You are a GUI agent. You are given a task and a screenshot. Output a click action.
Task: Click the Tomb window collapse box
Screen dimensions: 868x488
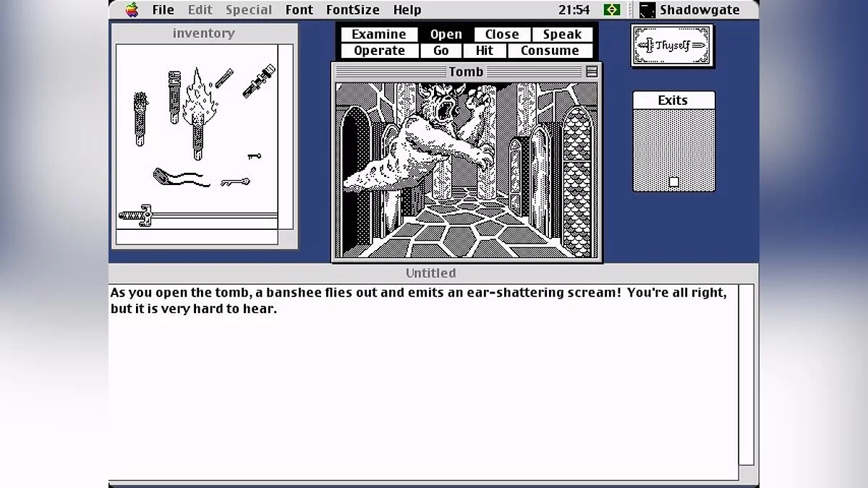tap(592, 72)
